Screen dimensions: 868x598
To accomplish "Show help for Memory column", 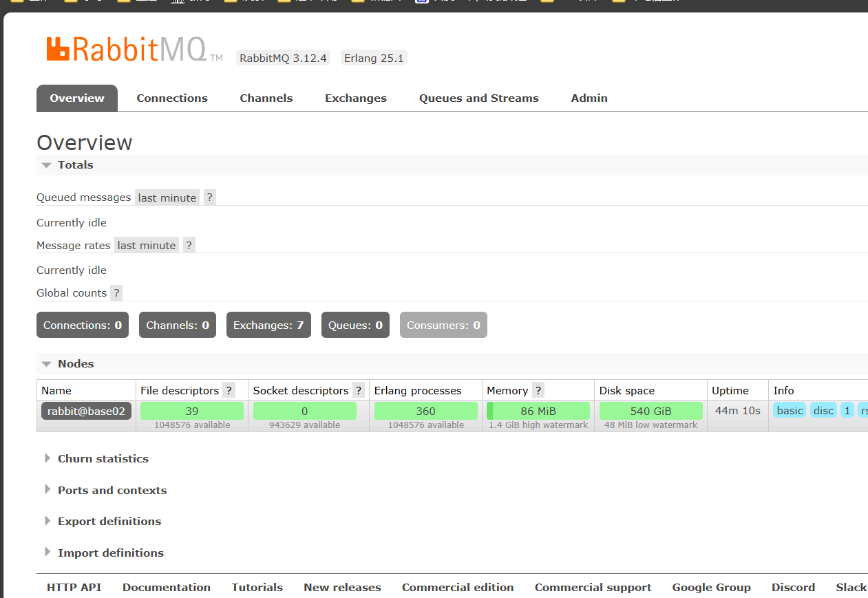I will coord(538,390).
